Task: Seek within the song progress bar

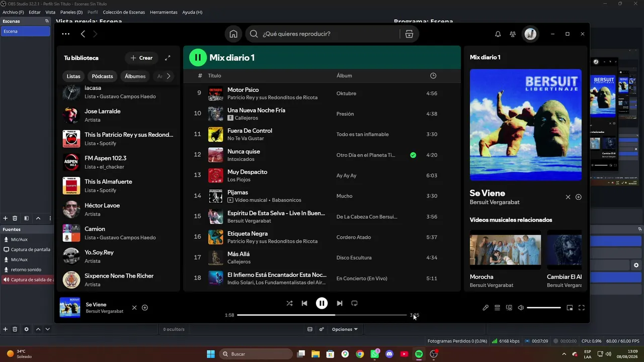Action: [321, 315]
